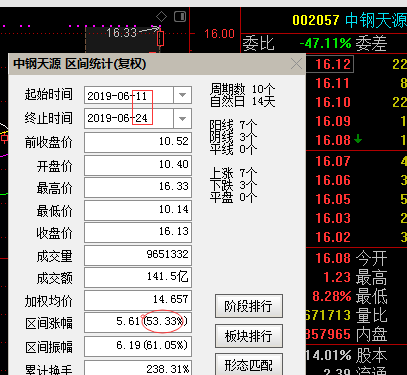Click the 股本 label
The image size is (407, 375).
[371, 355]
